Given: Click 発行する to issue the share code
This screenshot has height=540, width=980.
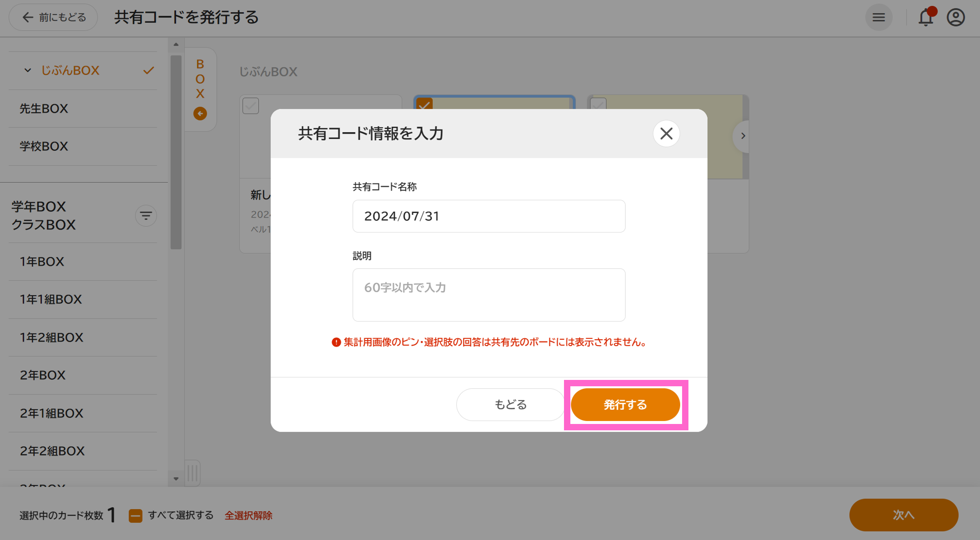Looking at the screenshot, I should coord(625,404).
